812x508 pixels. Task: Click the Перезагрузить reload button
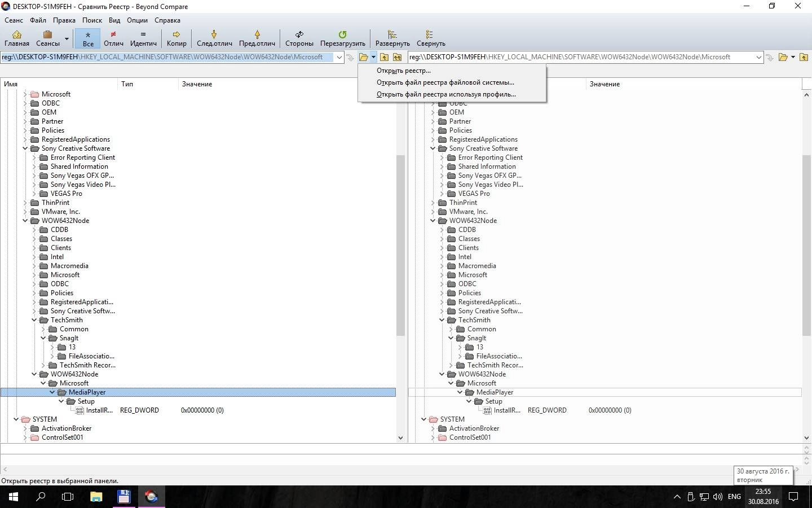(343, 38)
